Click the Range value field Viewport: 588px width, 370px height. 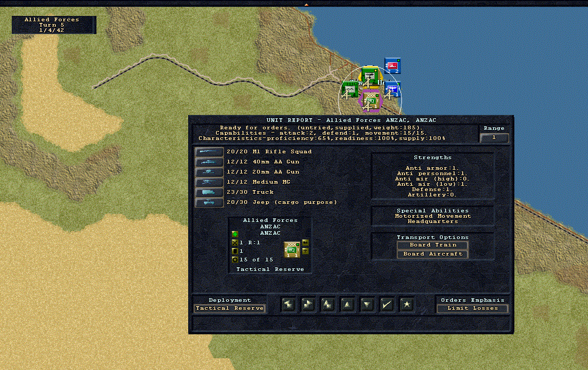pyautogui.click(x=494, y=137)
